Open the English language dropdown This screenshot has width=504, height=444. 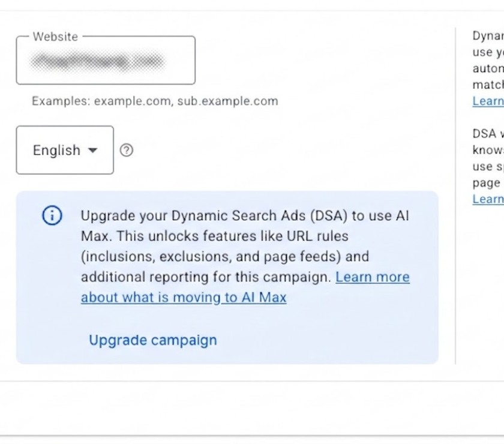[65, 150]
